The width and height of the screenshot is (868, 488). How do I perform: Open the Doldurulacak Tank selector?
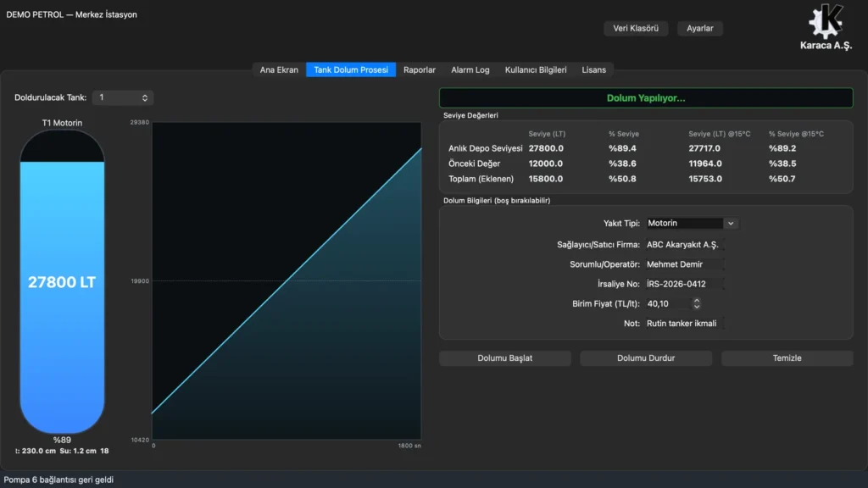click(123, 97)
